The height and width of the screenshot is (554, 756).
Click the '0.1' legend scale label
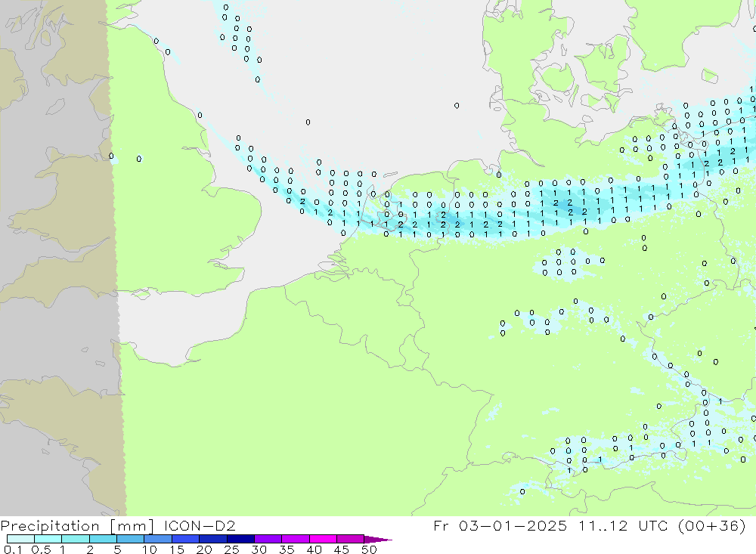point(13,549)
